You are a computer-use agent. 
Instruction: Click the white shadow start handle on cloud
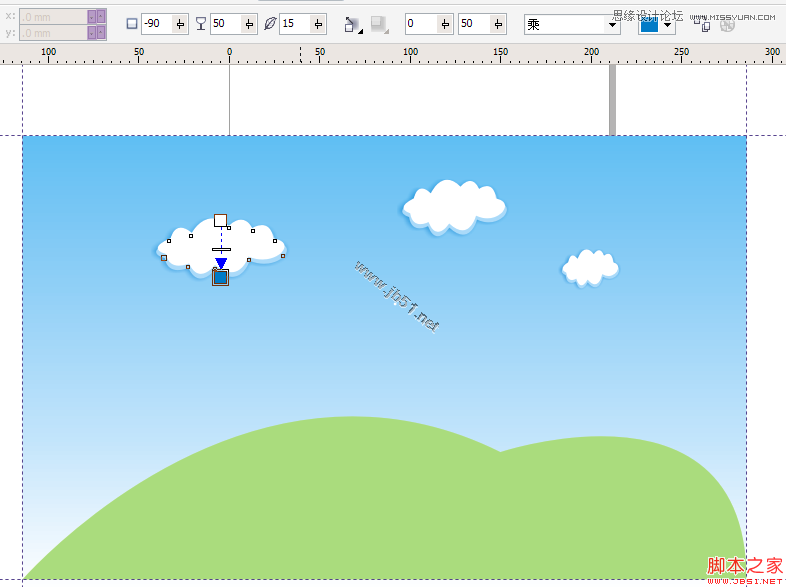click(x=220, y=220)
